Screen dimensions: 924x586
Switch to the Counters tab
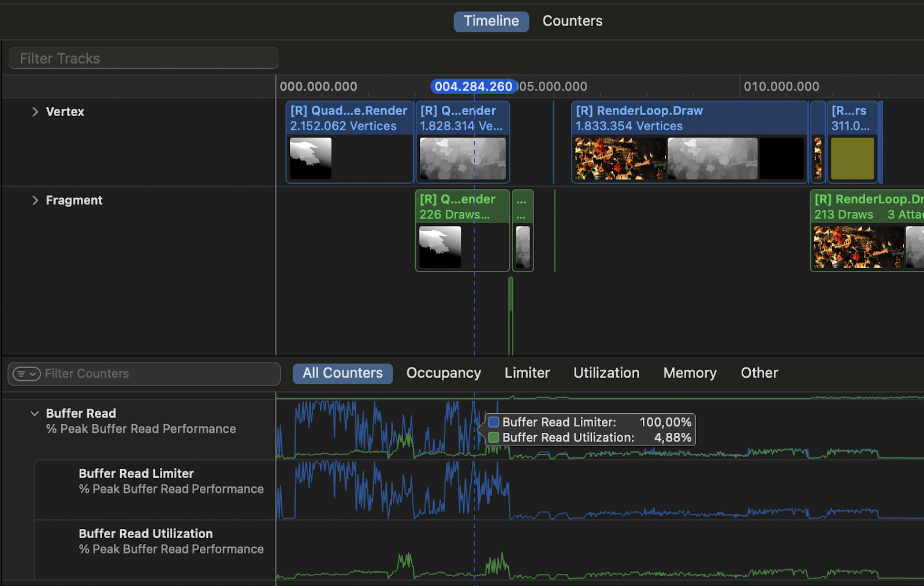point(572,21)
